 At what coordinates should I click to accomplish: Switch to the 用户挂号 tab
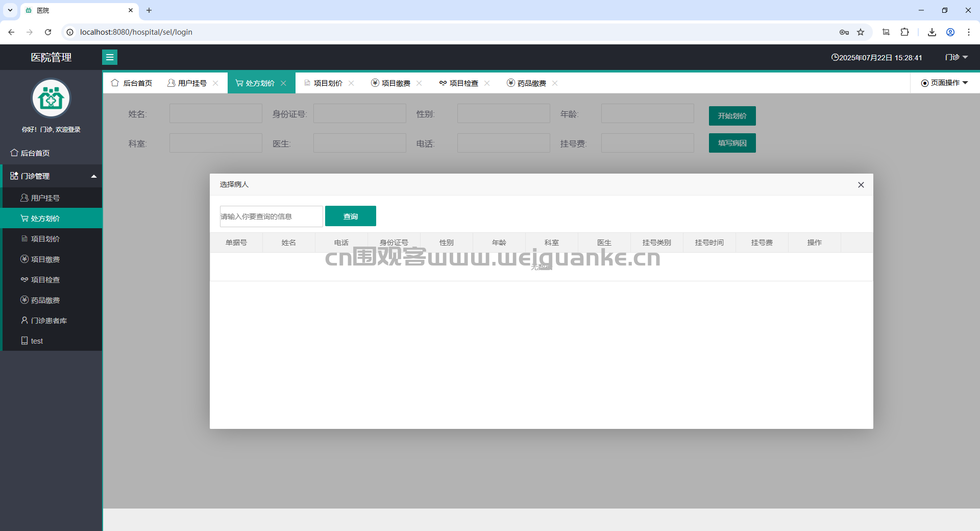coord(187,83)
